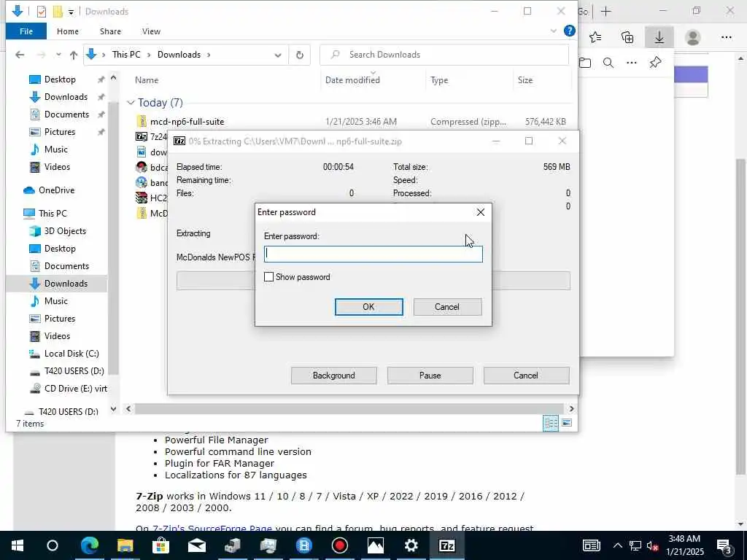The image size is (747, 560).
Task: Switch to 7-Zip taskbar button
Action: click(447, 545)
